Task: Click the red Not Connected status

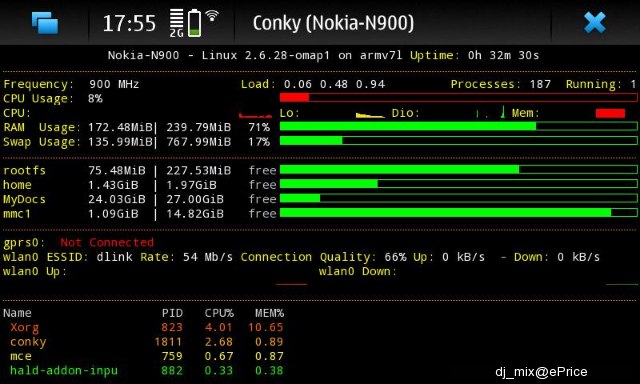Action: tap(107, 242)
